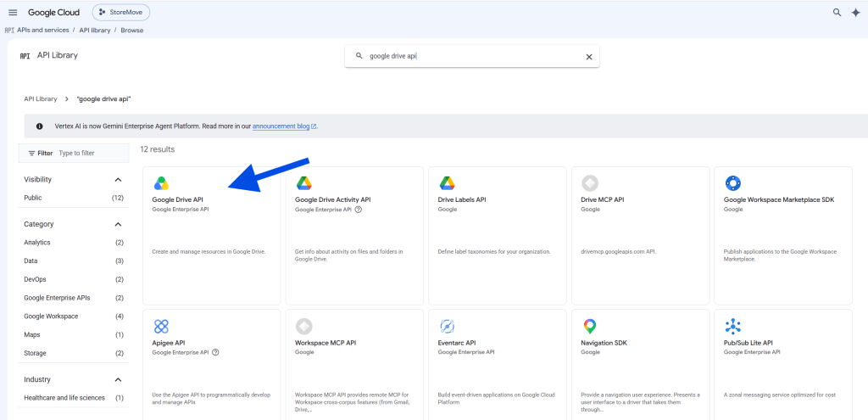Image resolution: width=868 pixels, height=420 pixels.
Task: Click the Eventarc API icon
Action: 447,327
